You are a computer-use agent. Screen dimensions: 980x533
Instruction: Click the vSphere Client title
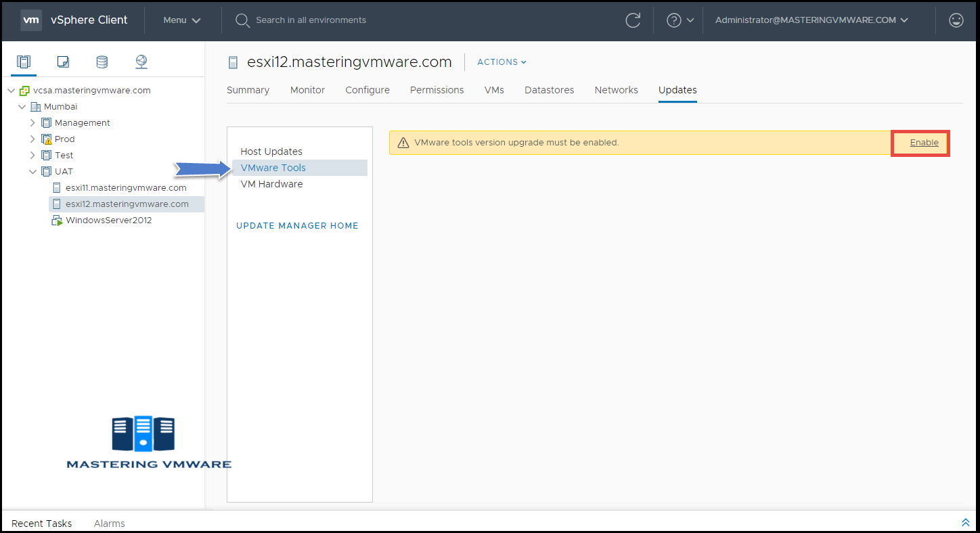click(89, 20)
